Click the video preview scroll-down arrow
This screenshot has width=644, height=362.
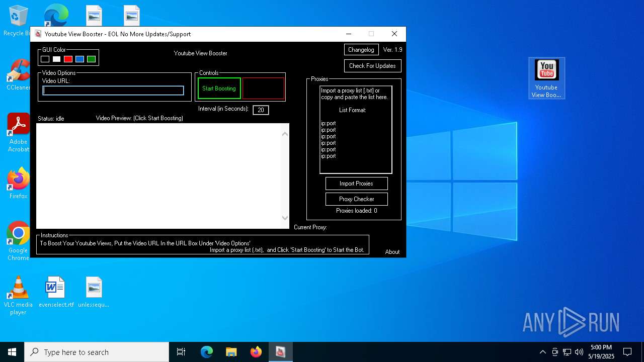click(285, 218)
